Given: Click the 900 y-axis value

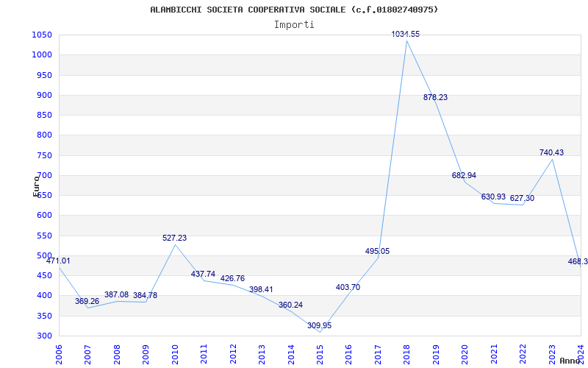Looking at the screenshot, I should pos(44,95).
